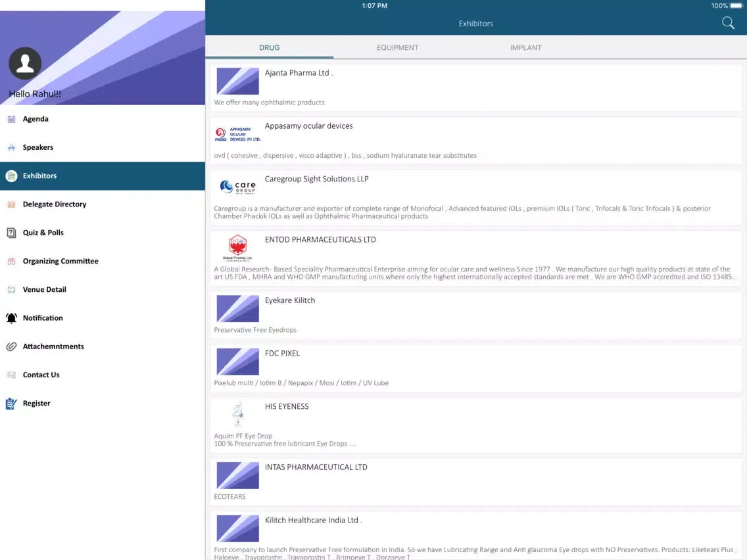The width and height of the screenshot is (747, 560).
Task: Click the Quiz & Polls question icon
Action: (x=11, y=233)
